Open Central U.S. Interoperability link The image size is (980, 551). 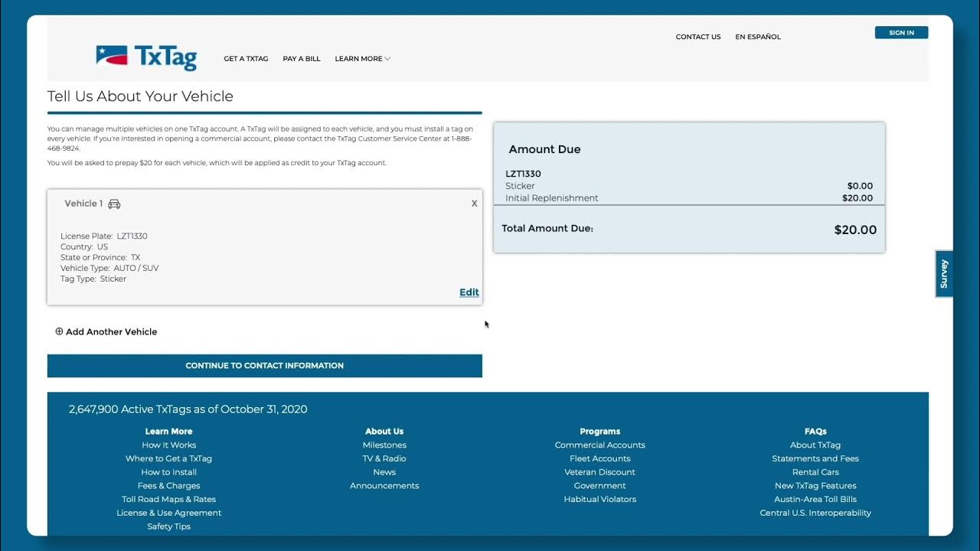815,513
